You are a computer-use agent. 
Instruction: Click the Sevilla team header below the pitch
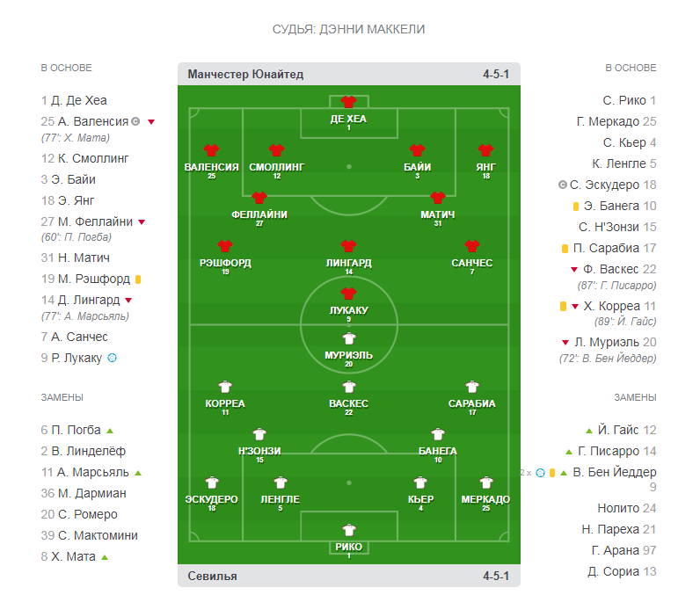pos(213,577)
